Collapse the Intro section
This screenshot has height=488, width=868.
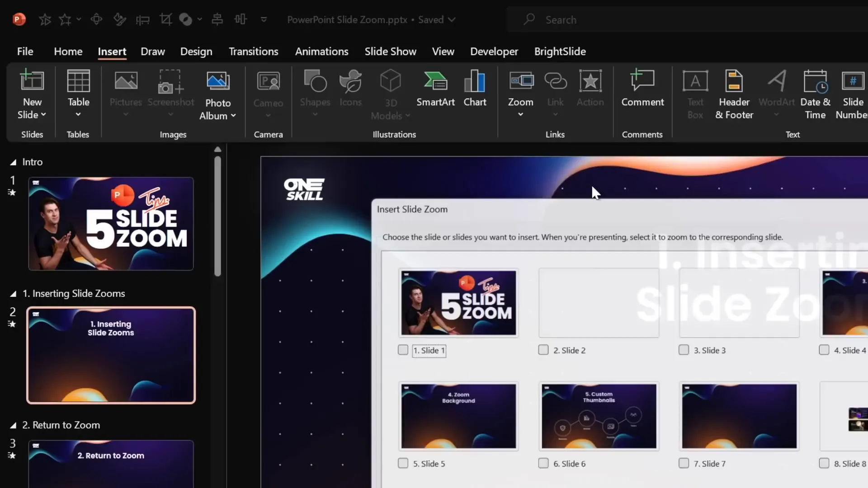point(13,162)
